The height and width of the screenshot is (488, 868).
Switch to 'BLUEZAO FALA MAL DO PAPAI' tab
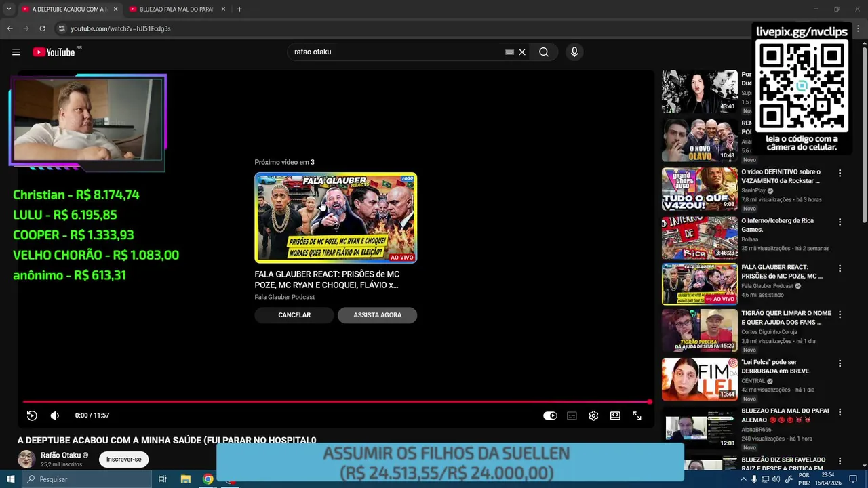176,9
